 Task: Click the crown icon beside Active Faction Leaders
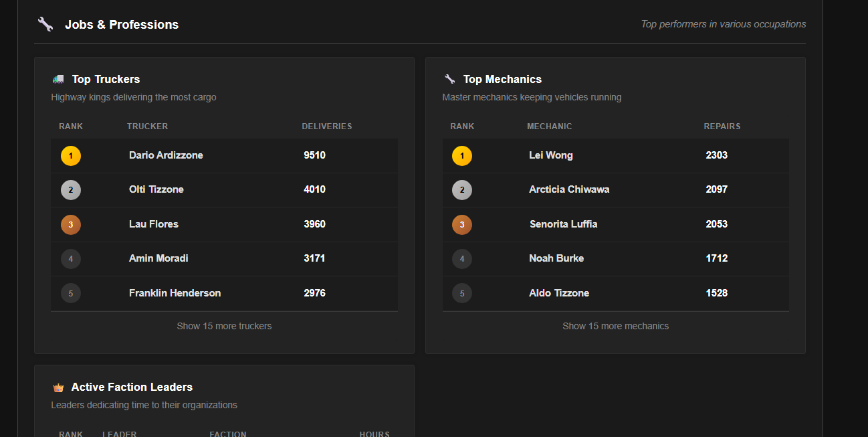(x=58, y=387)
